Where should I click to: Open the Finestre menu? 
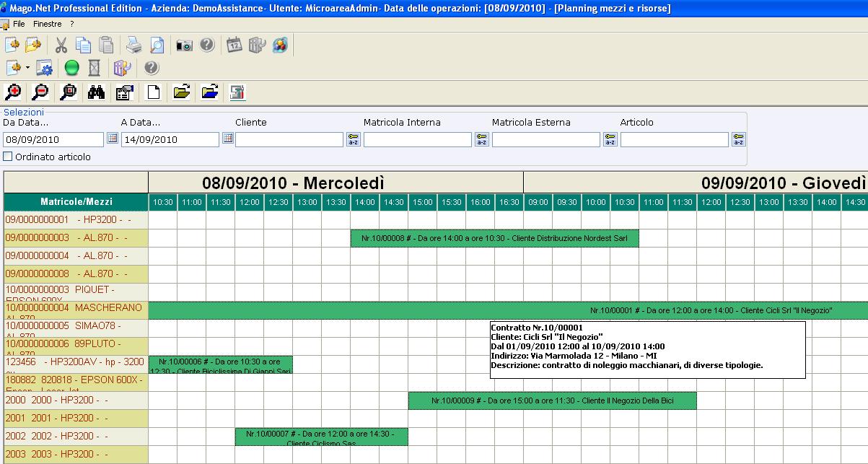(48, 24)
